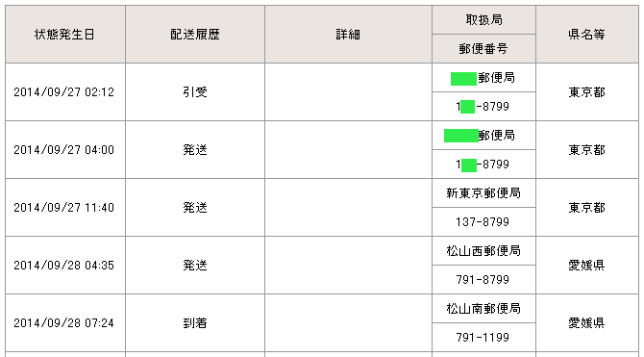Select the 137-8799 postal code cell
This screenshot has width=644, height=357.
coord(483,222)
